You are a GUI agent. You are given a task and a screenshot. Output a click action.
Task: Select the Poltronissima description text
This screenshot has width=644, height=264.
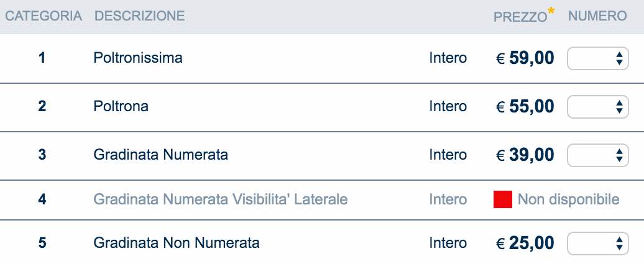click(138, 58)
